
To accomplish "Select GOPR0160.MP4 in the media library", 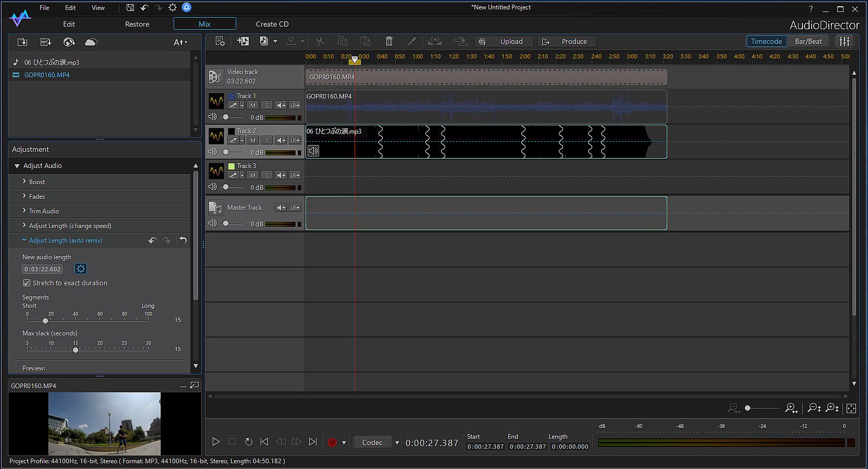I will [47, 75].
